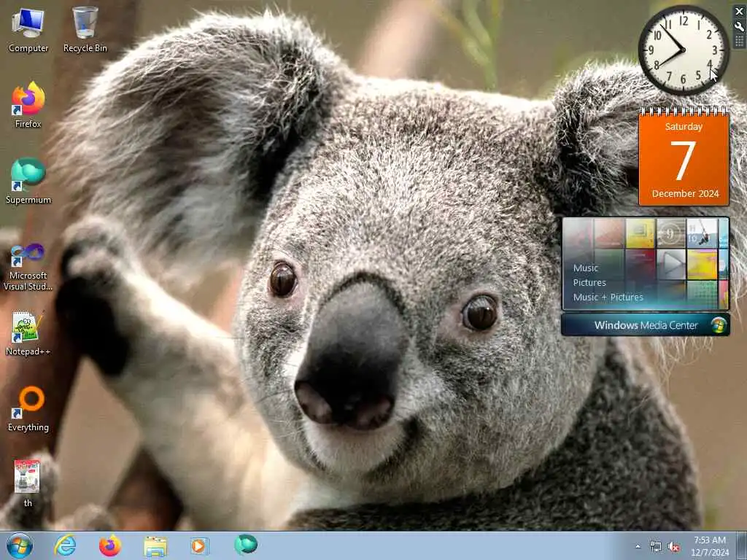Grab the clock gadget drag handle
Viewport: 747px width, 560px height.
(x=740, y=42)
